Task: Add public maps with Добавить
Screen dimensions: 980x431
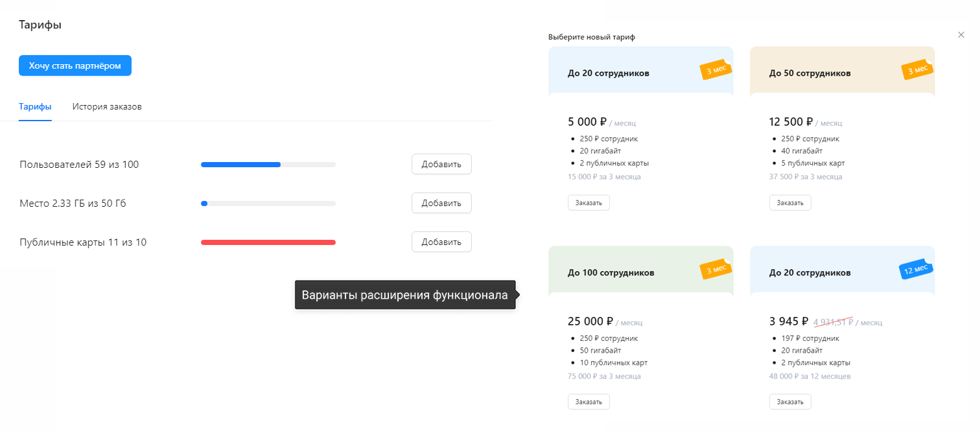Action: point(441,242)
